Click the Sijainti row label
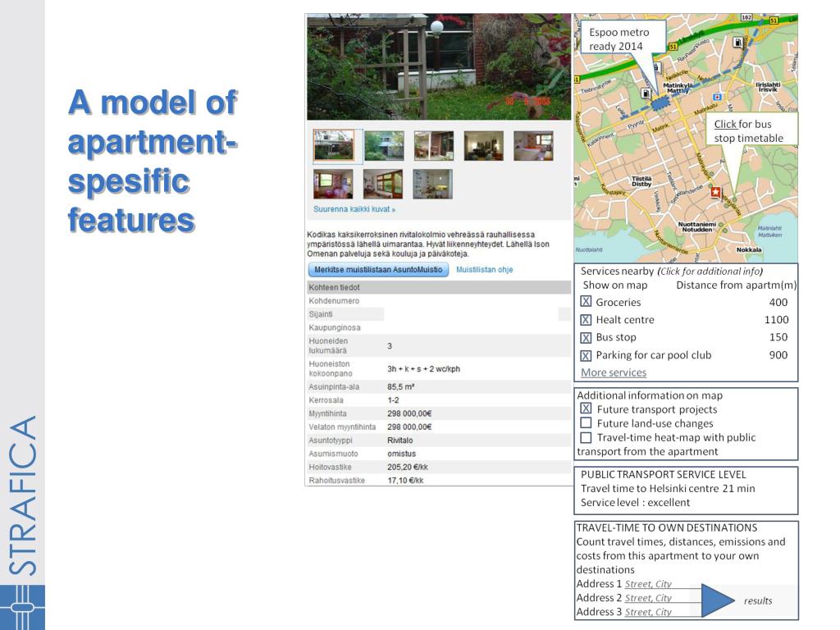Screen dimensions: 840x630 pos(321,314)
